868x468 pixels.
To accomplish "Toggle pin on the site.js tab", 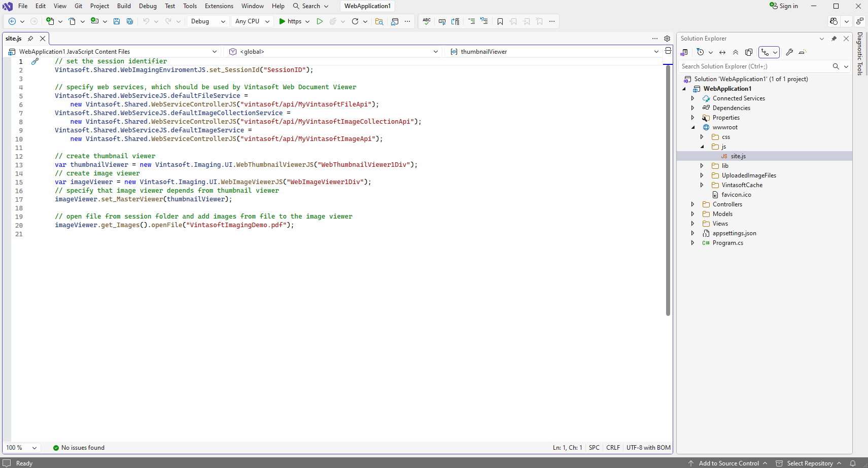I will tap(30, 39).
